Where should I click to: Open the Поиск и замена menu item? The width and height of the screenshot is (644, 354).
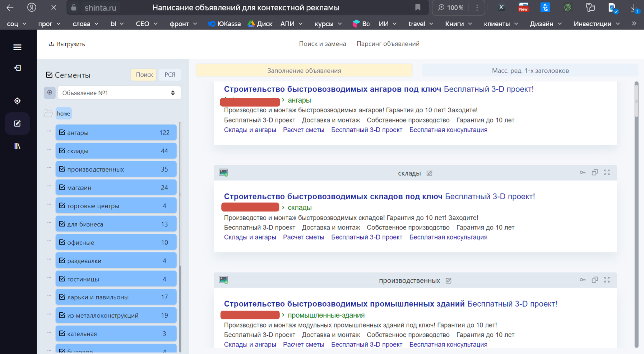tap(323, 44)
